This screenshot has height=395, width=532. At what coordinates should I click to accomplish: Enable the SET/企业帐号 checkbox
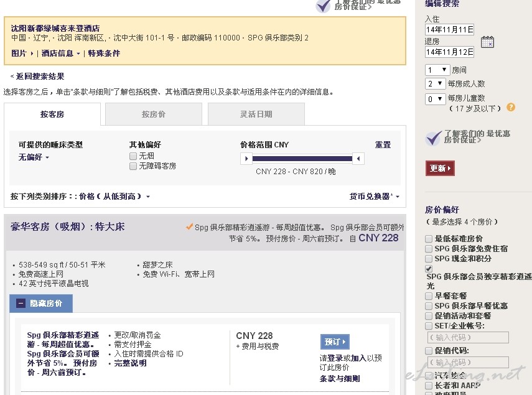pyautogui.click(x=429, y=326)
